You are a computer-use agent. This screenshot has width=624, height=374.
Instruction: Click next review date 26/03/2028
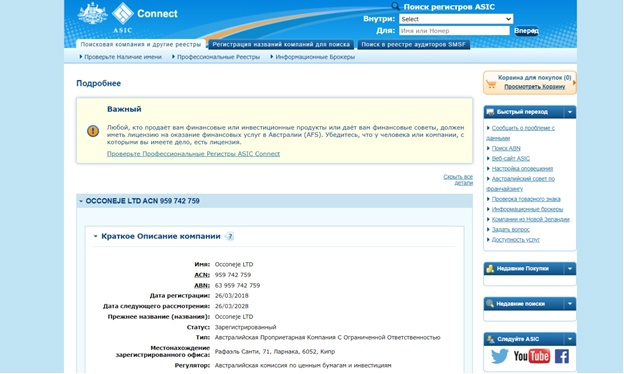[x=232, y=306]
